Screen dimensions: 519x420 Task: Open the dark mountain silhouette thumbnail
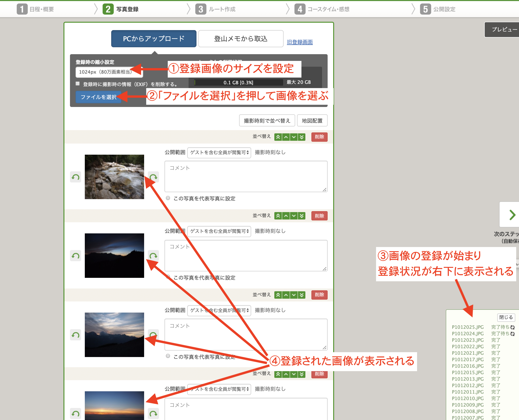tap(114, 255)
